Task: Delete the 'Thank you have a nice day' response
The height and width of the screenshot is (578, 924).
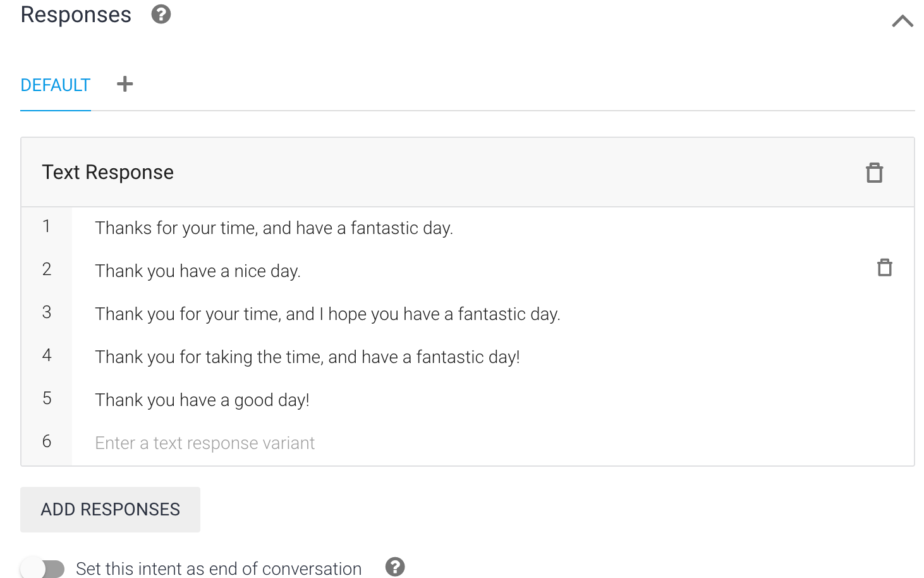Action: (885, 268)
